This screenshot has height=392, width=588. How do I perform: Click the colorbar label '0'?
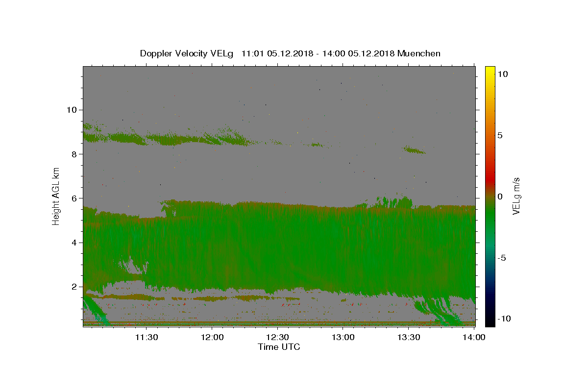[500, 196]
